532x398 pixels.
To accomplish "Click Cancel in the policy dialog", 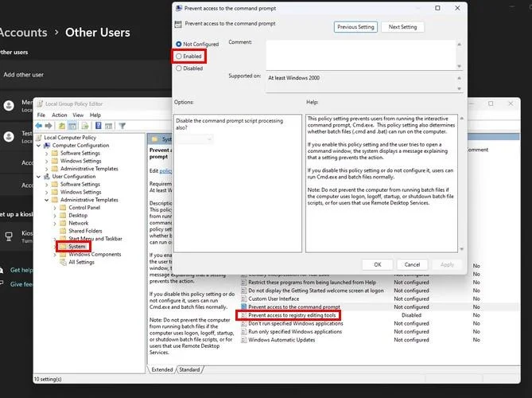I will point(412,264).
